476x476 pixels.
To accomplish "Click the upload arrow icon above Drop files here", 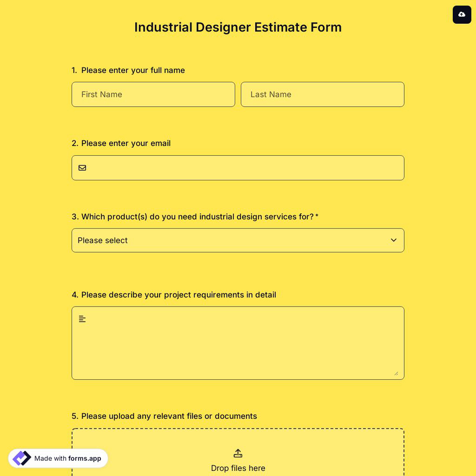I will click(x=238, y=453).
